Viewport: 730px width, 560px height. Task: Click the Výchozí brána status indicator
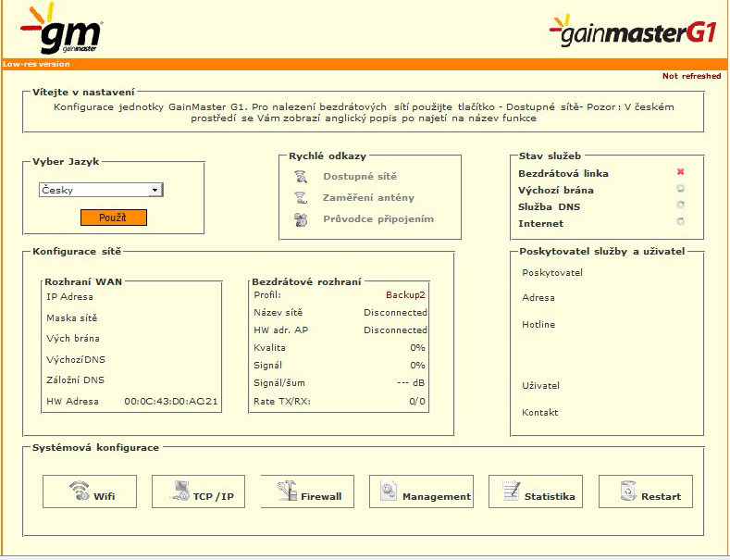(680, 189)
